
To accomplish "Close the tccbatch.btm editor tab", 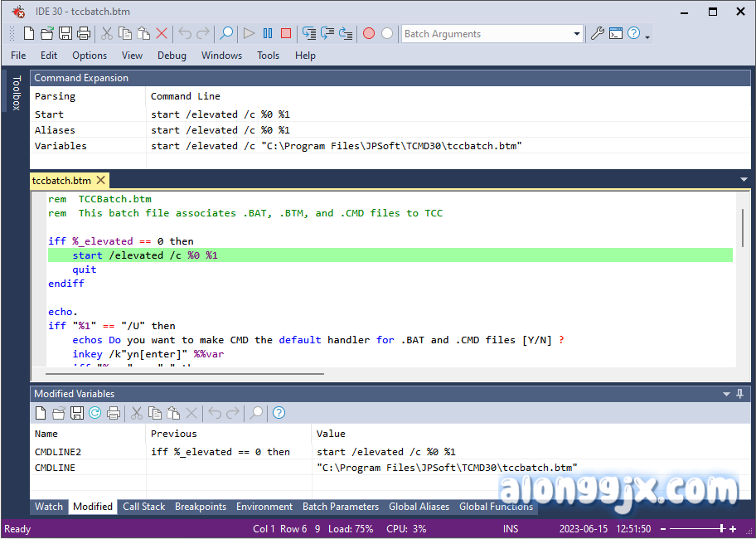I will (x=101, y=180).
